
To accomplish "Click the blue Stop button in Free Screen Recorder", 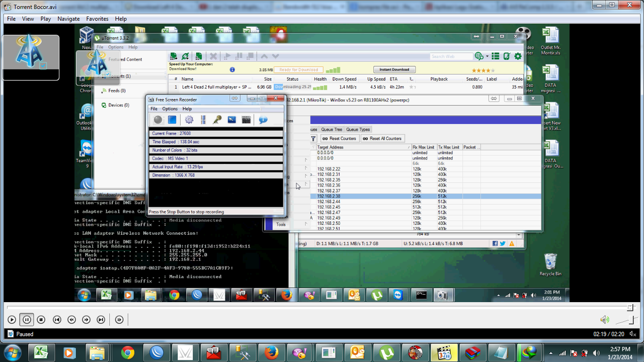I will [x=172, y=120].
